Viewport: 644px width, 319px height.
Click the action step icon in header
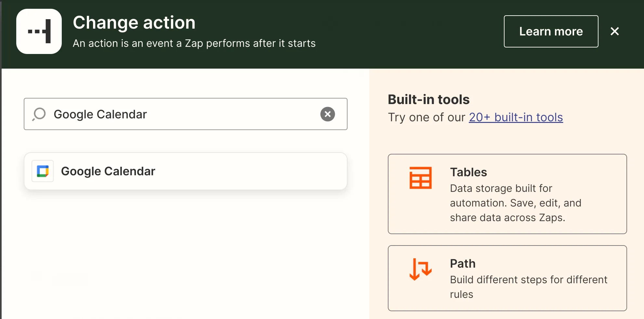point(39,31)
